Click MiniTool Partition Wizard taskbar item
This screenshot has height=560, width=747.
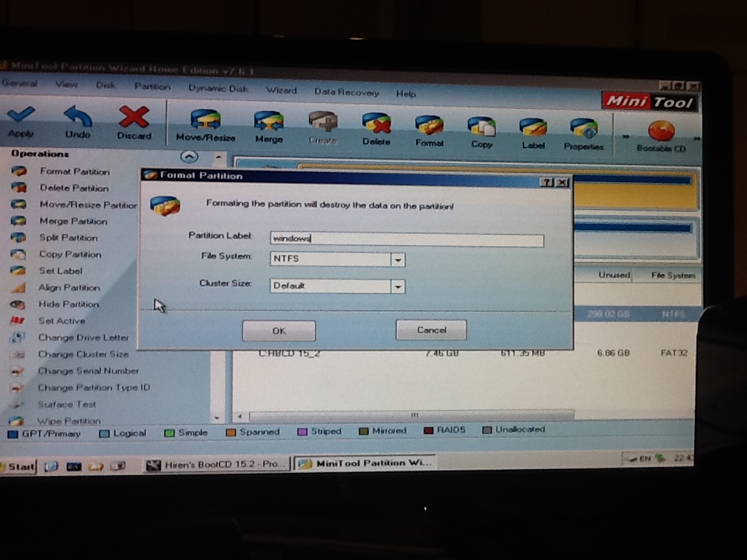click(x=364, y=464)
